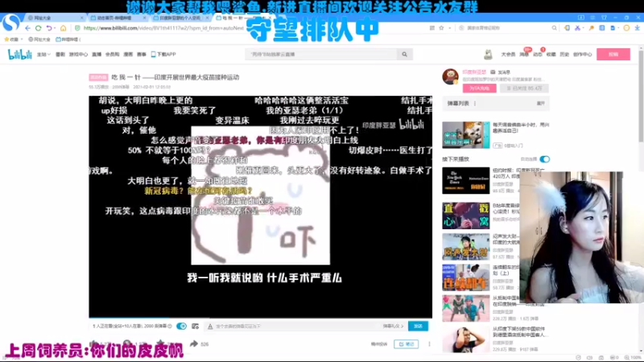Viewport: 644px width, 362px height.
Task: Open browser home page icon
Action: tap(63, 28)
